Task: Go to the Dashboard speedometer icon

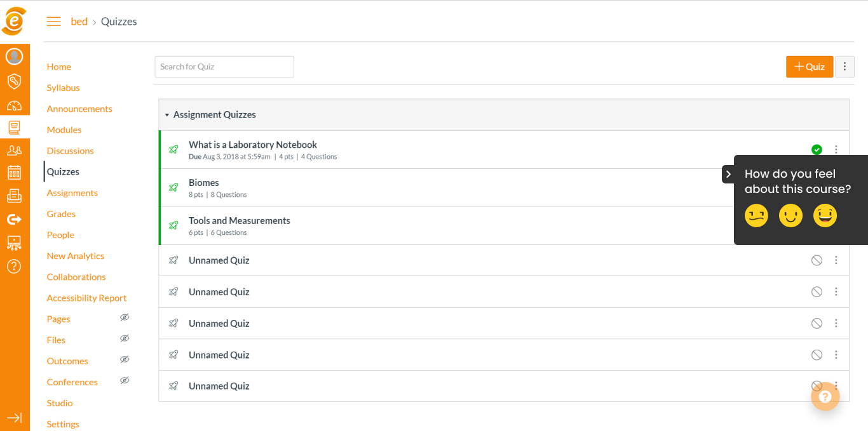Action: [x=15, y=106]
